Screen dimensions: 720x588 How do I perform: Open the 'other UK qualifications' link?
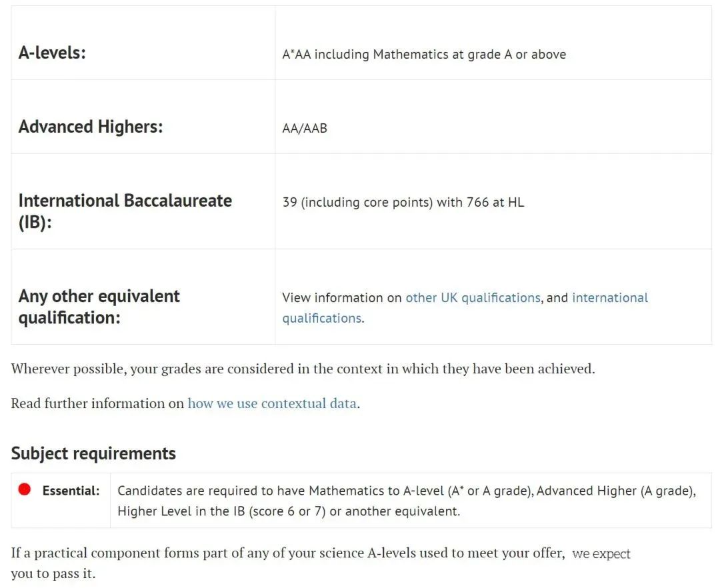473,298
